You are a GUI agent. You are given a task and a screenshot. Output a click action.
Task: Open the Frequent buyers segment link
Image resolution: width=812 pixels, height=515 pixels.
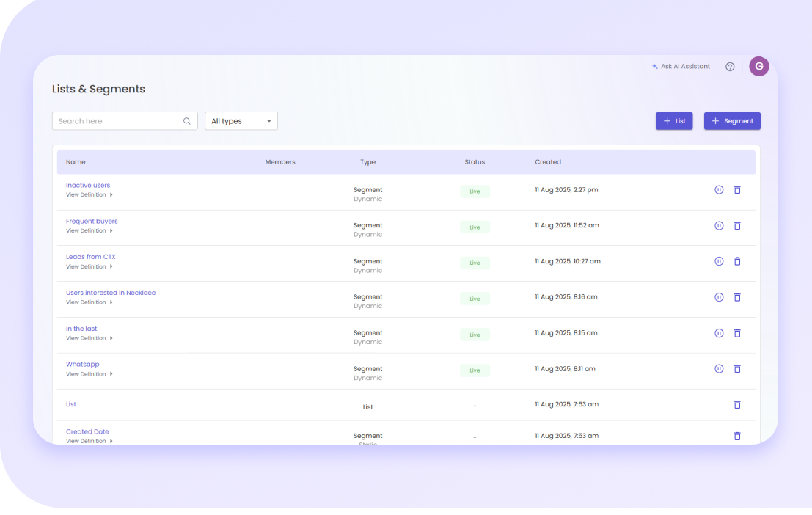click(x=92, y=222)
